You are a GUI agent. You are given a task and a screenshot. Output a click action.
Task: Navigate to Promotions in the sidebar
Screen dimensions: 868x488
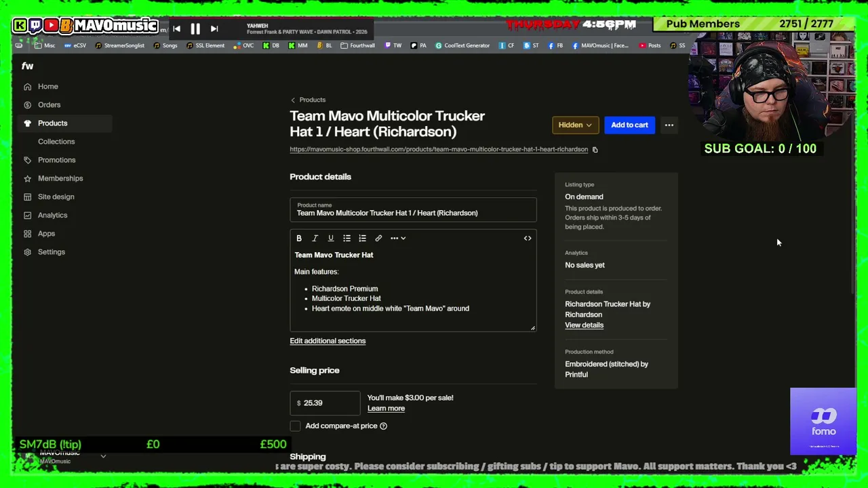[57, 160]
